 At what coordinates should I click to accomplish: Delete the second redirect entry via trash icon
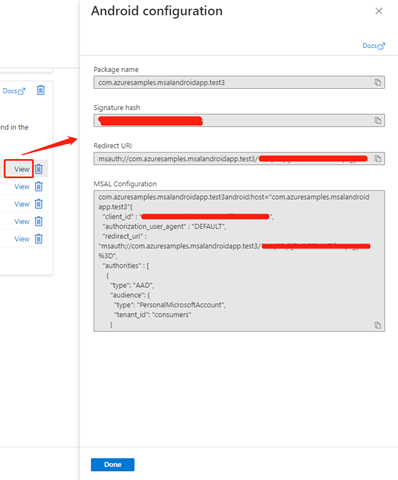(39, 186)
